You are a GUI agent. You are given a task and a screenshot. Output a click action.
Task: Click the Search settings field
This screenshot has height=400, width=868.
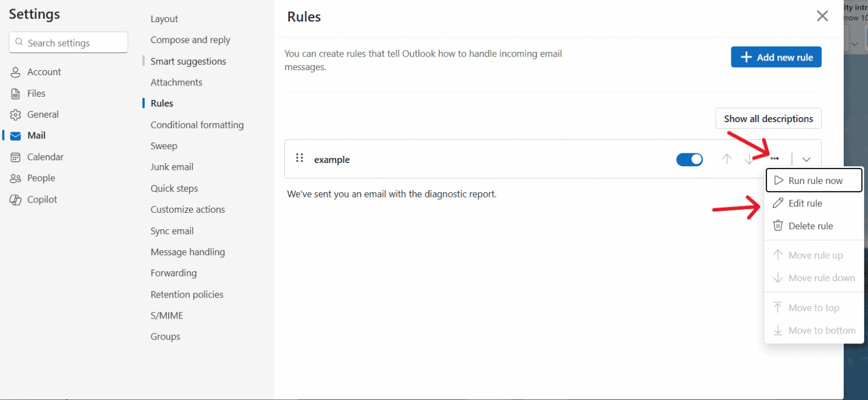point(68,42)
